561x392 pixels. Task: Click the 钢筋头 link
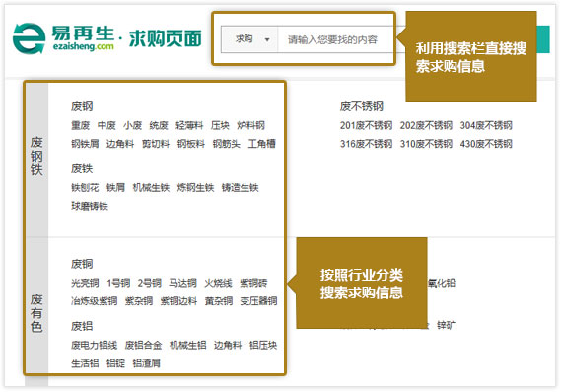tap(227, 144)
